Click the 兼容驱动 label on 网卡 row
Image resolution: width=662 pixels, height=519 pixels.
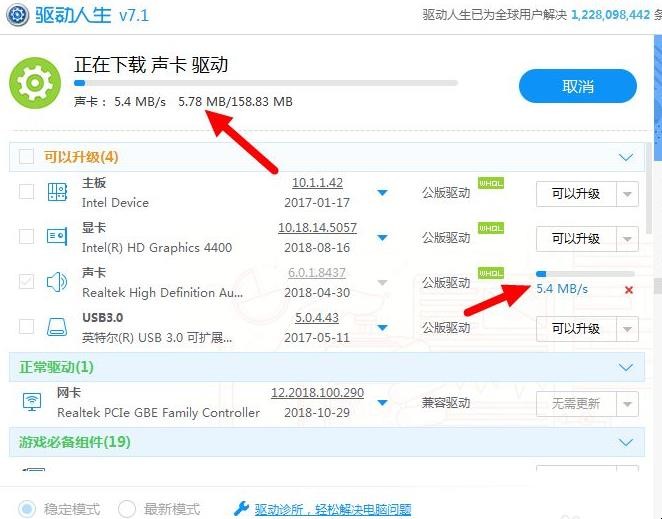coord(446,403)
